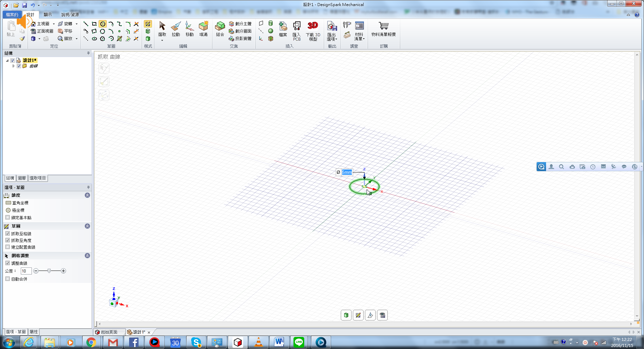Click the 結合 (Combine) tool
This screenshot has height=349, width=644.
click(x=220, y=29)
